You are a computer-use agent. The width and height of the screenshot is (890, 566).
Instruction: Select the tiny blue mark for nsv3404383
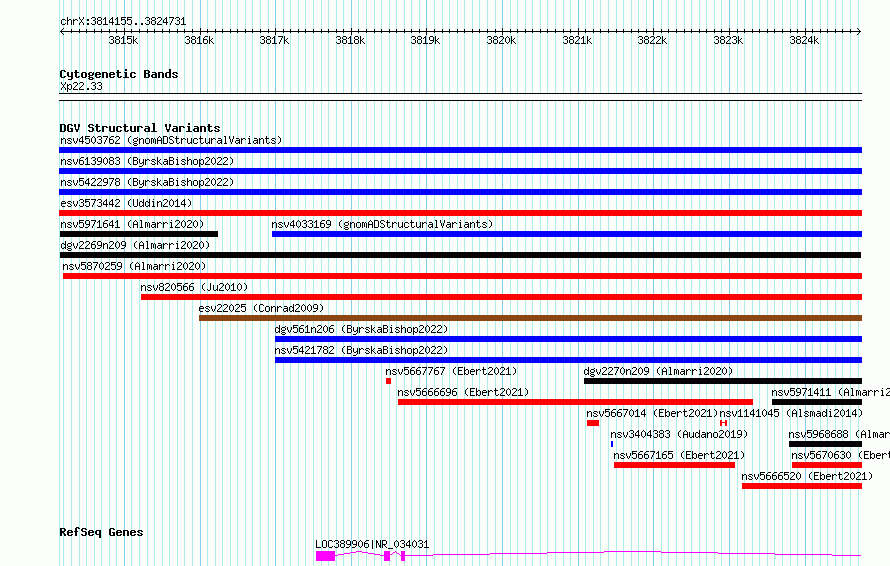[612, 445]
